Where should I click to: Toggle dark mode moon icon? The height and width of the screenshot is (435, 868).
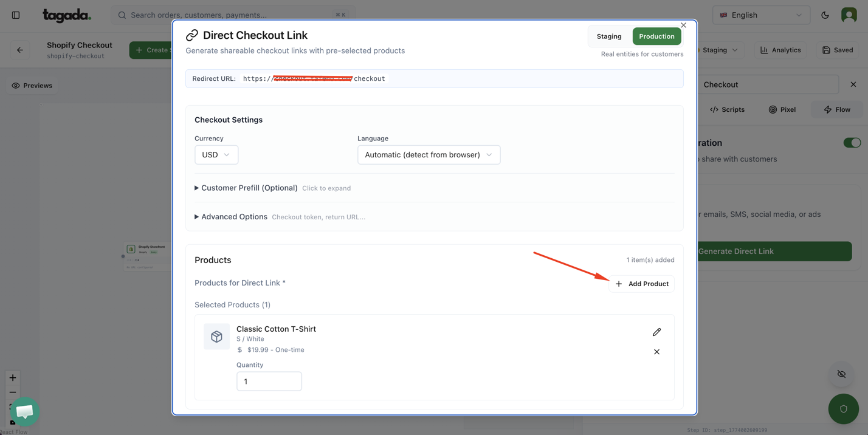click(825, 15)
